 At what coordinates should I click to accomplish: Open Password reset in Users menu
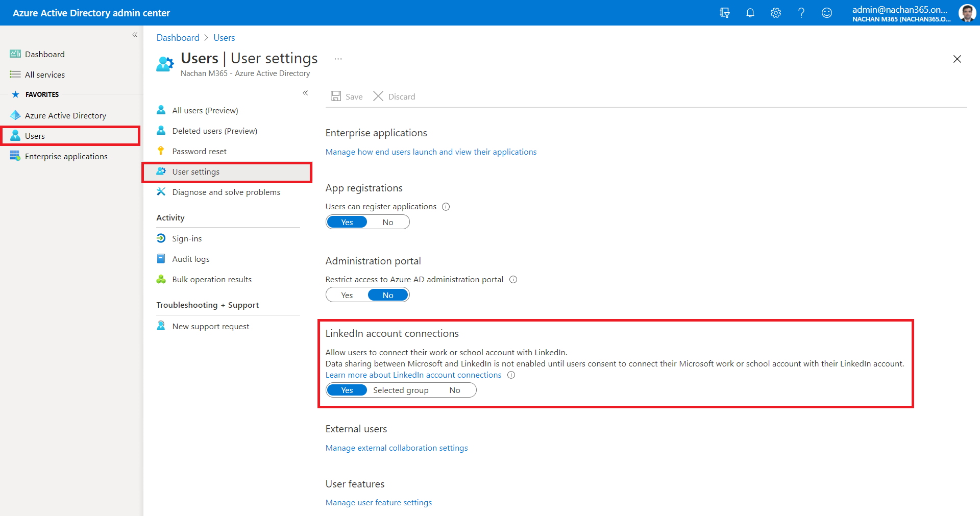[x=199, y=152]
